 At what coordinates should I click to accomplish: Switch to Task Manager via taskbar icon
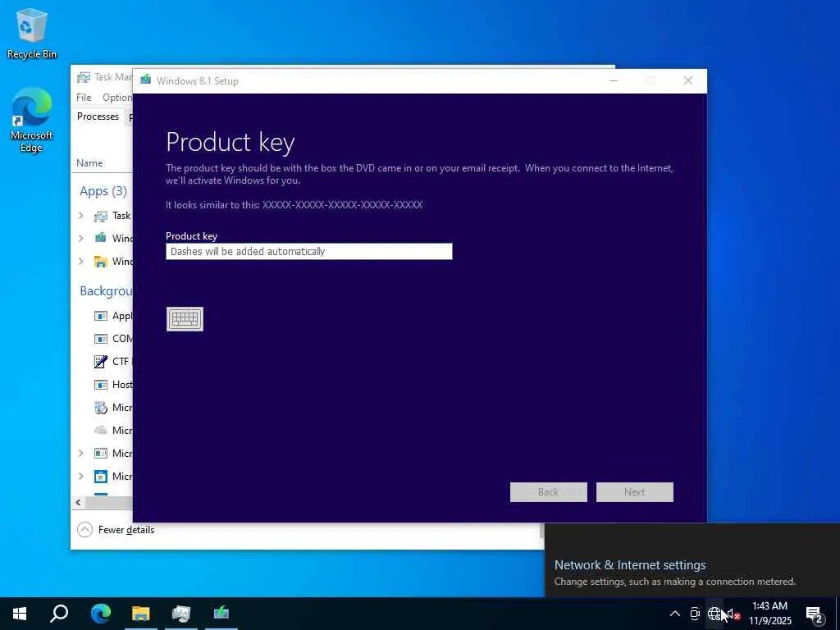coord(181,614)
